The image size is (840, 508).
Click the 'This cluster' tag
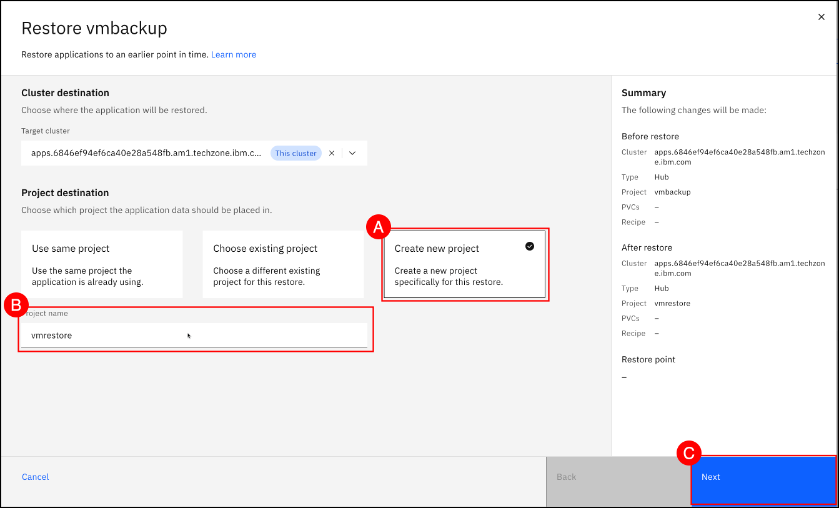(296, 153)
